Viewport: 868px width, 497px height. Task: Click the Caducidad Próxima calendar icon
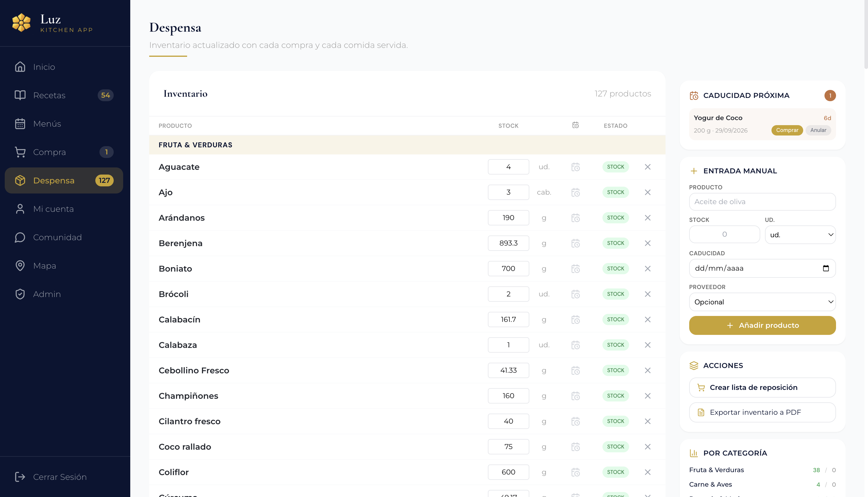pyautogui.click(x=694, y=96)
